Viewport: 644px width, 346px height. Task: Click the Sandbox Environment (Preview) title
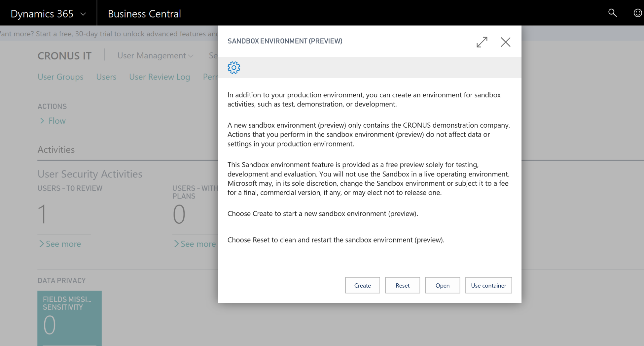[x=285, y=41]
